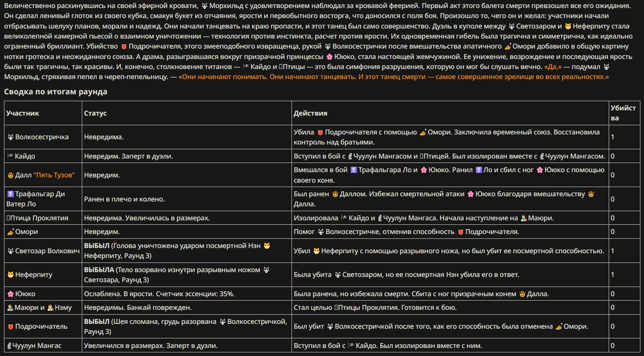Click flower emoji before Ююко in Участник column
Screen dimensions: 644x356
coord(11,294)
